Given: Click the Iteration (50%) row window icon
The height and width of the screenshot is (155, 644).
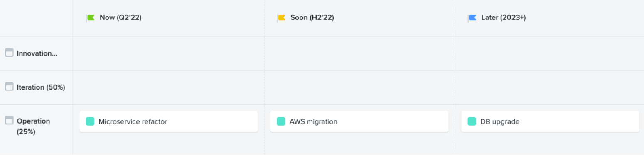Looking at the screenshot, I should tap(9, 87).
